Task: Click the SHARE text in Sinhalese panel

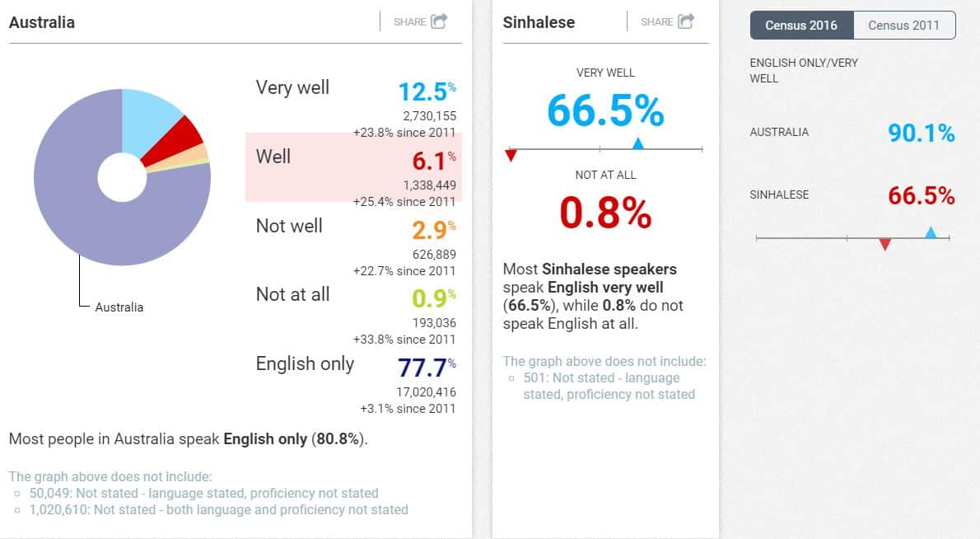Action: [x=656, y=22]
